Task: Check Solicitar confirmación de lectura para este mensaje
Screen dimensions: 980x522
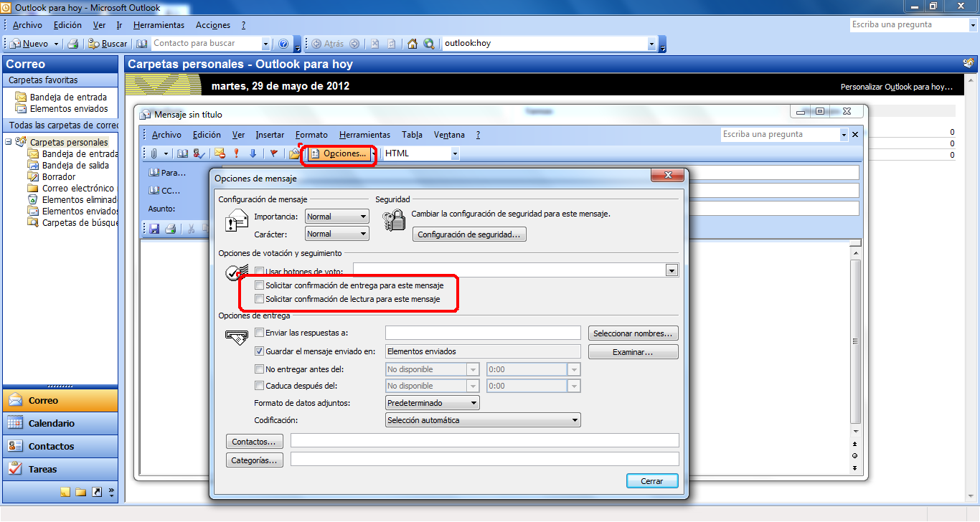Action: click(260, 299)
